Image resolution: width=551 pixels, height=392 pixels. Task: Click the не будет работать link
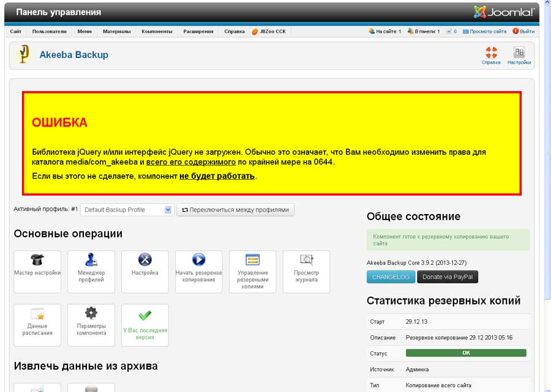(x=217, y=176)
